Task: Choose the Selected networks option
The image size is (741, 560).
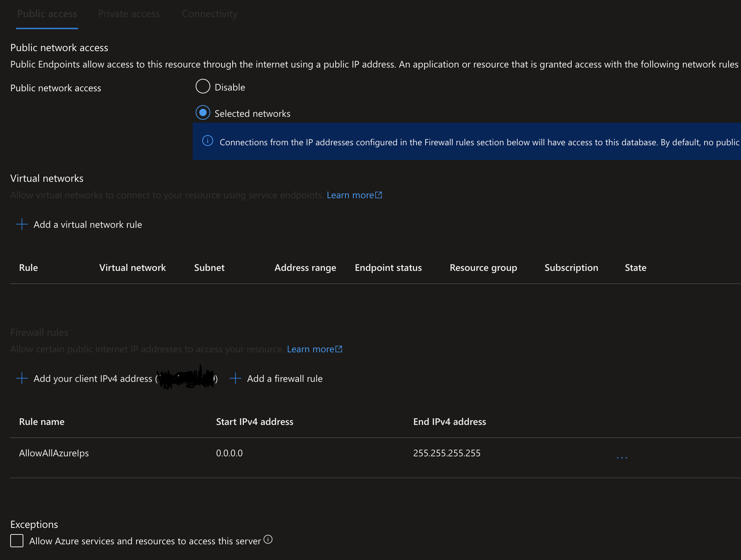Action: [x=203, y=113]
